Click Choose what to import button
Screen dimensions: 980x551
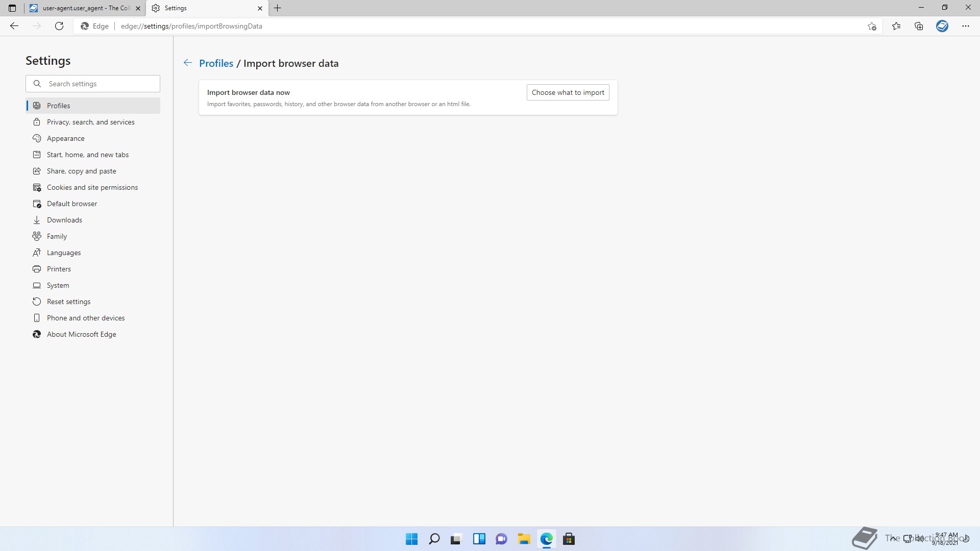point(568,92)
